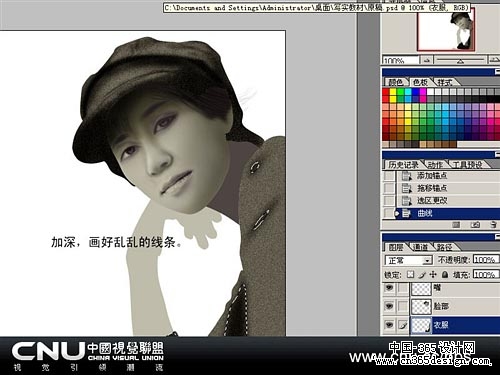Viewport: 500px width, 375px height.
Task: Click the 填充 fill percentage field
Action: point(486,274)
